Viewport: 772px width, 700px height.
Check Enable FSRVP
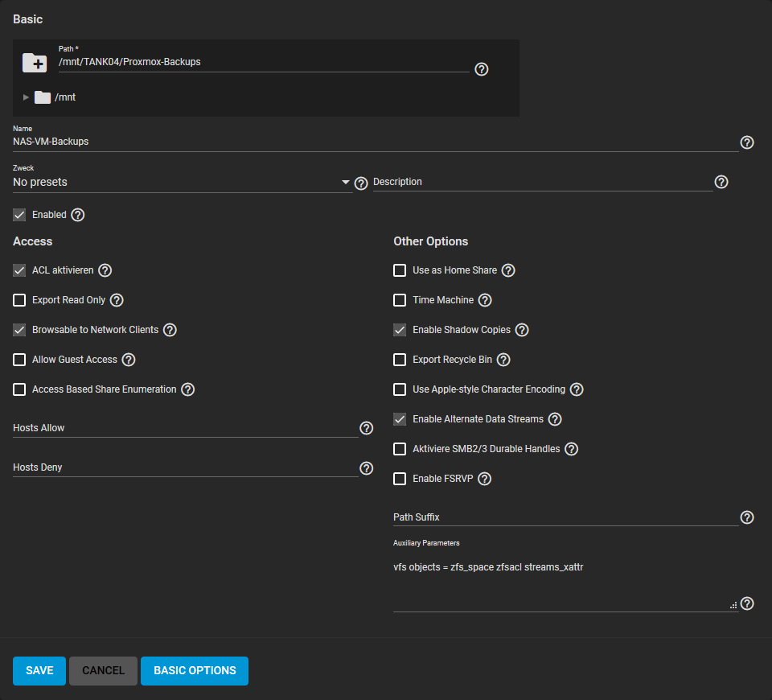(x=400, y=478)
